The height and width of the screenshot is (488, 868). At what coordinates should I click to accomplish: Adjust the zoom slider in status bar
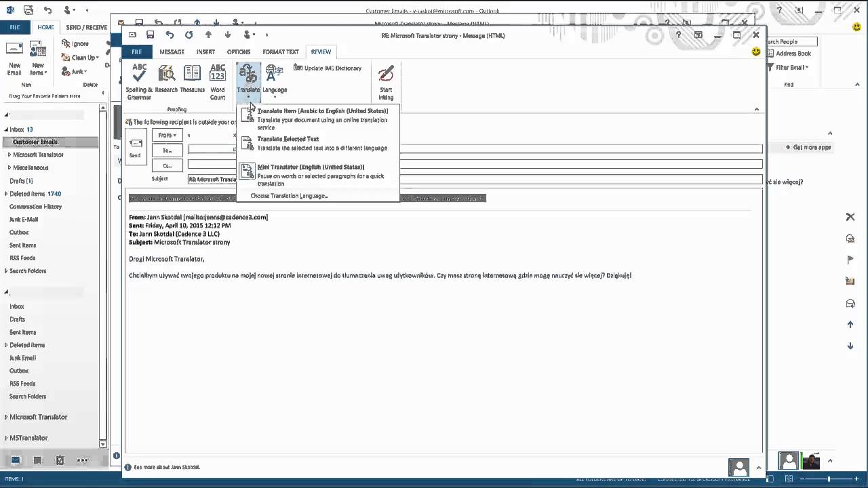(x=829, y=479)
